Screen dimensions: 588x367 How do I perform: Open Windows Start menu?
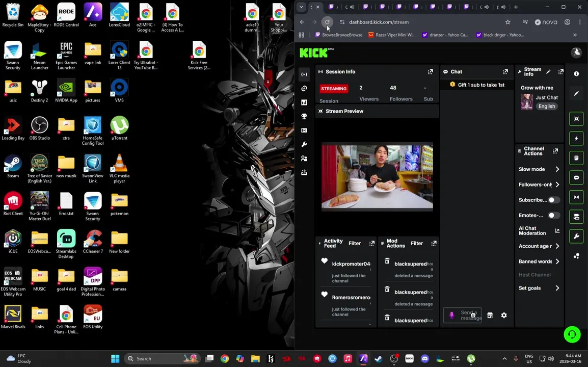pyautogui.click(x=115, y=359)
